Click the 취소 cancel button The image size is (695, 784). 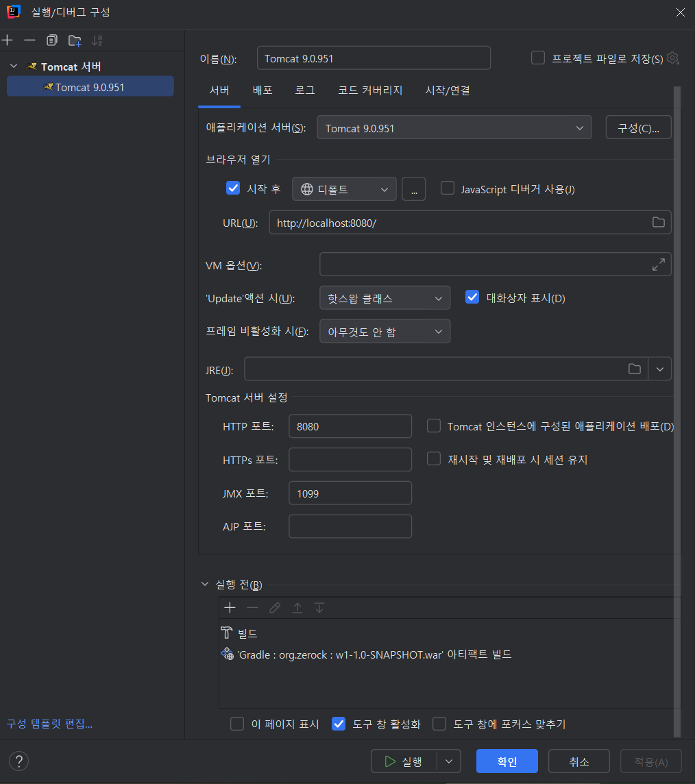click(x=579, y=761)
